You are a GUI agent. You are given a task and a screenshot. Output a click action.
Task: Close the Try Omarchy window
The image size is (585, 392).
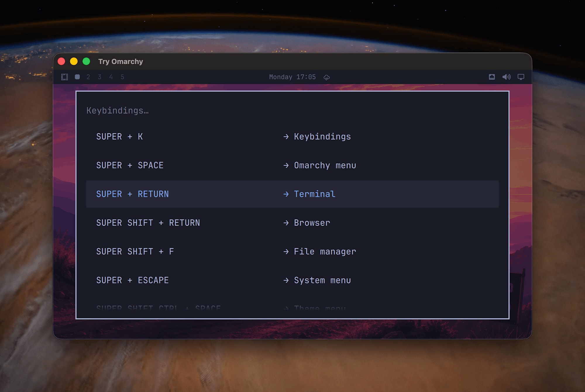(x=61, y=61)
